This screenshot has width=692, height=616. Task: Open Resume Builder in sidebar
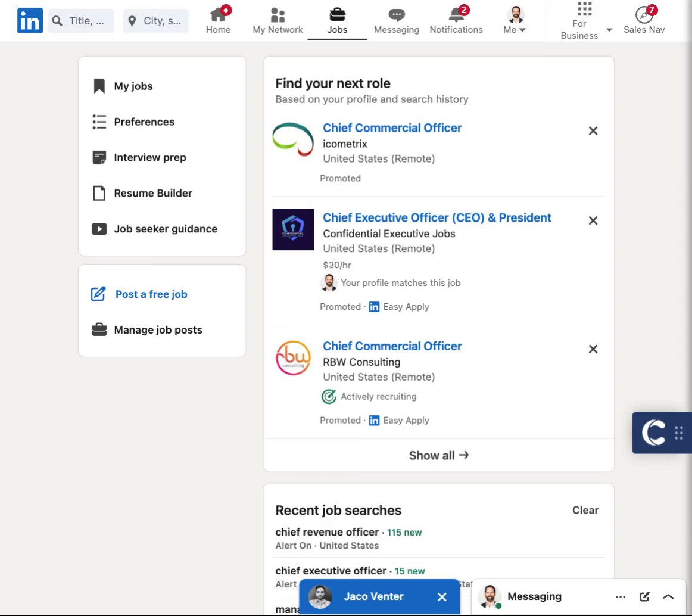click(142, 194)
